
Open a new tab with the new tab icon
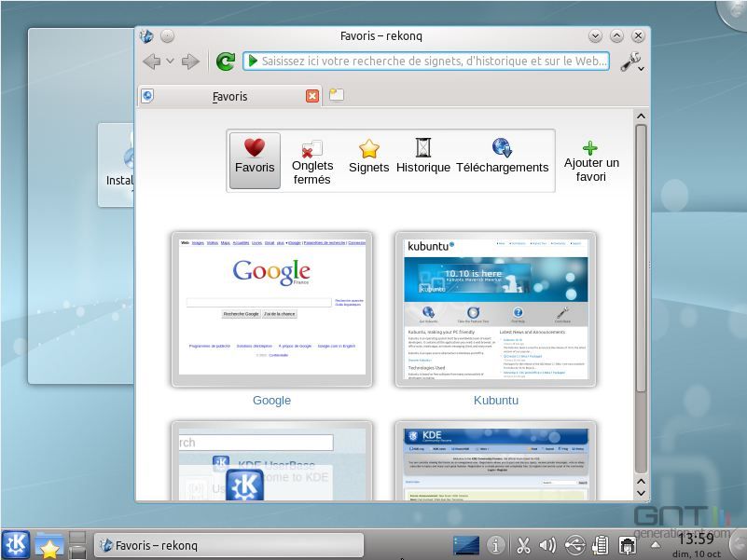point(337,95)
